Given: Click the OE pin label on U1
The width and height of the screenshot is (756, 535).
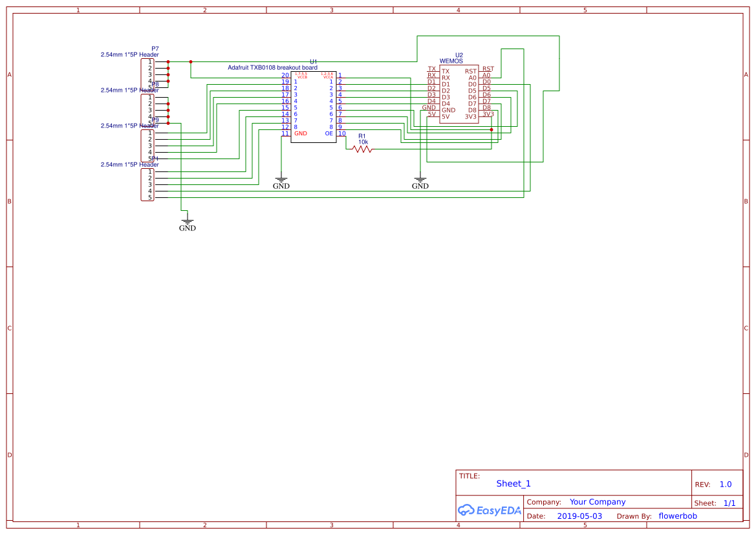Looking at the screenshot, I should tap(329, 133).
